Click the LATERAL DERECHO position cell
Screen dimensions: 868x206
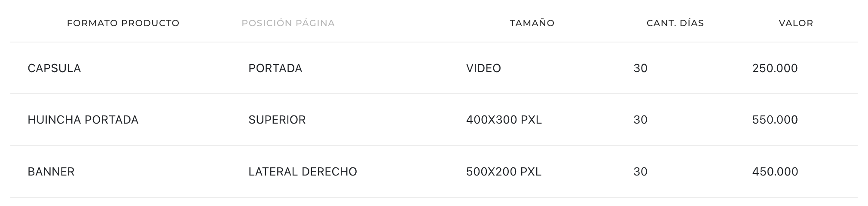click(303, 172)
